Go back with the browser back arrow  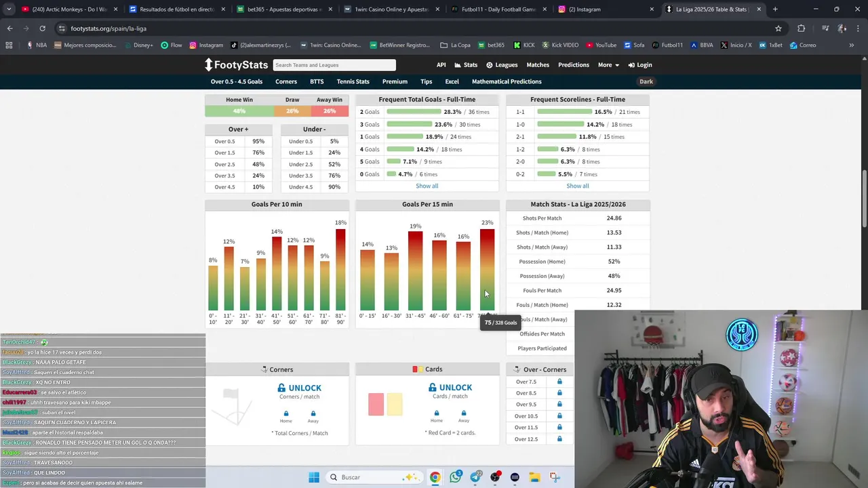(x=9, y=28)
